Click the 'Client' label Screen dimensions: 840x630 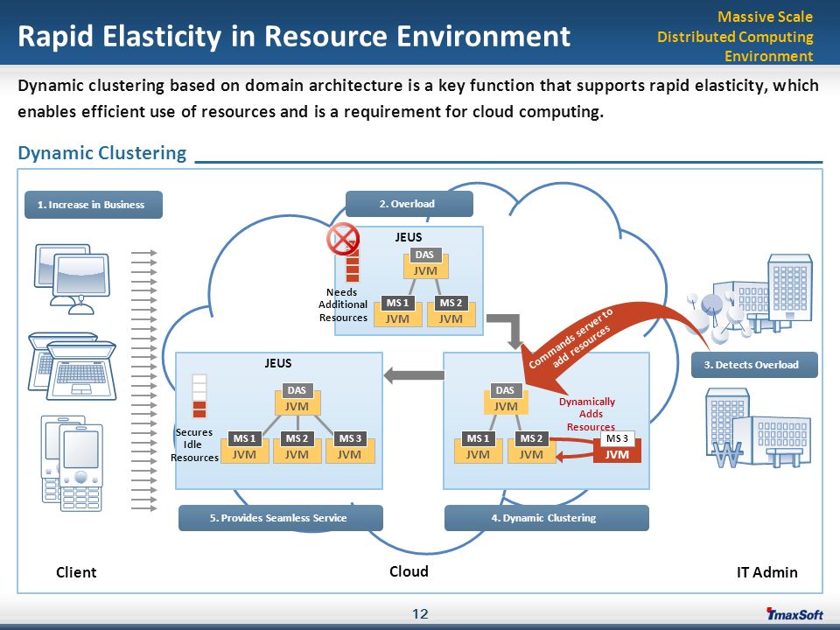[76, 572]
